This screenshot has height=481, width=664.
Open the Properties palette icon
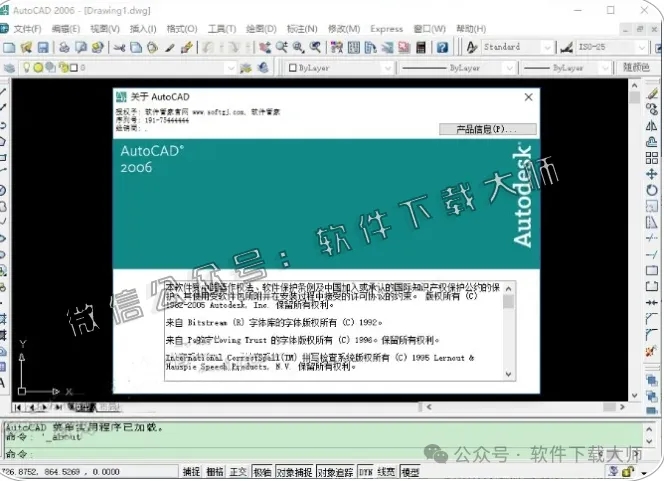pyautogui.click(x=337, y=47)
